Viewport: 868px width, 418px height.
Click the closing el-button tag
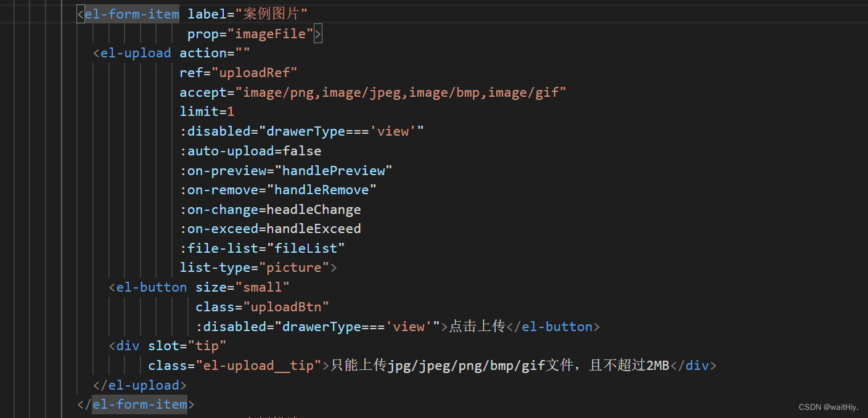point(552,327)
